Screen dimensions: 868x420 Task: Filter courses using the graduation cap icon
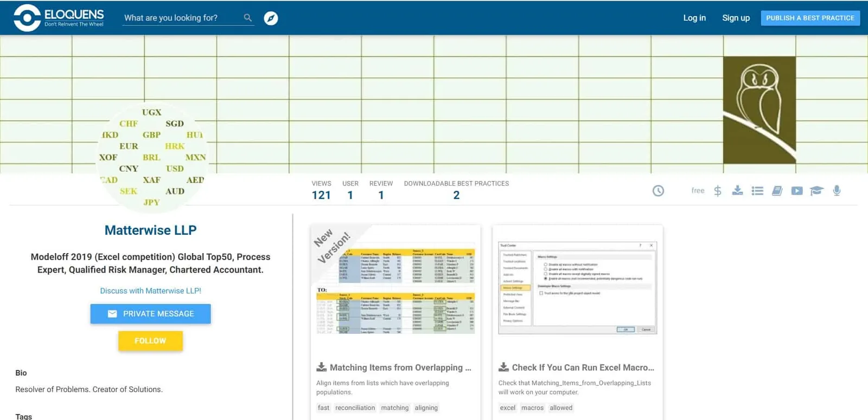816,191
